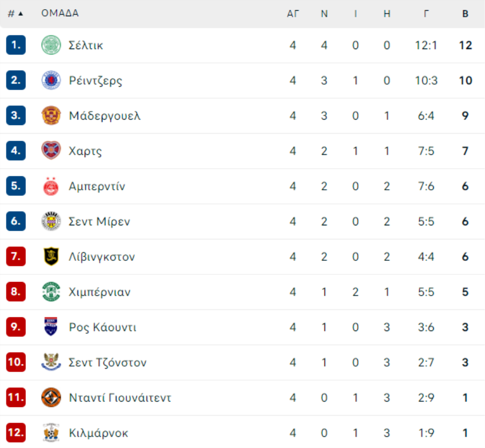Click the St Mirren crest icon
The image size is (485, 448).
tap(51, 221)
